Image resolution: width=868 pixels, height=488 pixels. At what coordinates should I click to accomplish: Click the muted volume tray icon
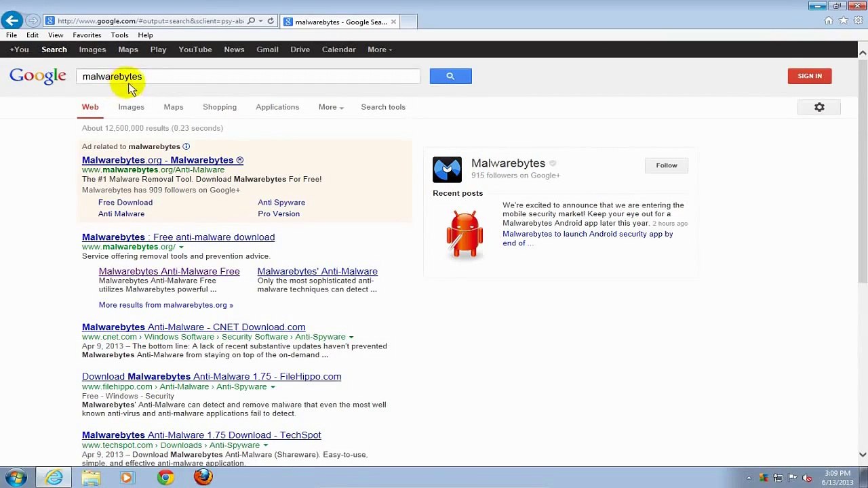807,478
